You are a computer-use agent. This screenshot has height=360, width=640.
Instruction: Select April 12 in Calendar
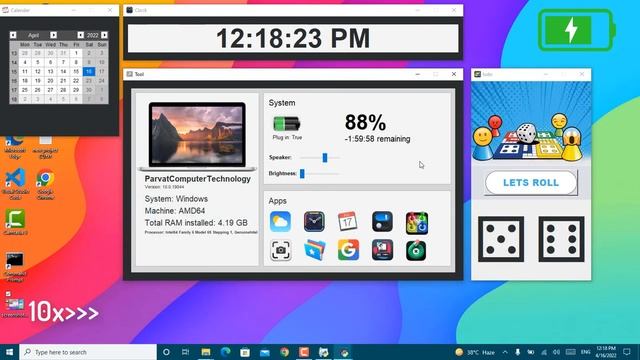pyautogui.click(x=38, y=71)
